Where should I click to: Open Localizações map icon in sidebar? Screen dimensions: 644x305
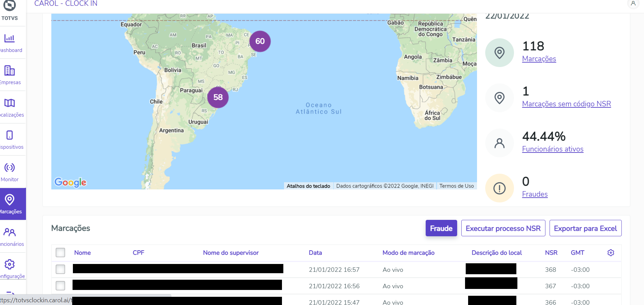pos(10,103)
